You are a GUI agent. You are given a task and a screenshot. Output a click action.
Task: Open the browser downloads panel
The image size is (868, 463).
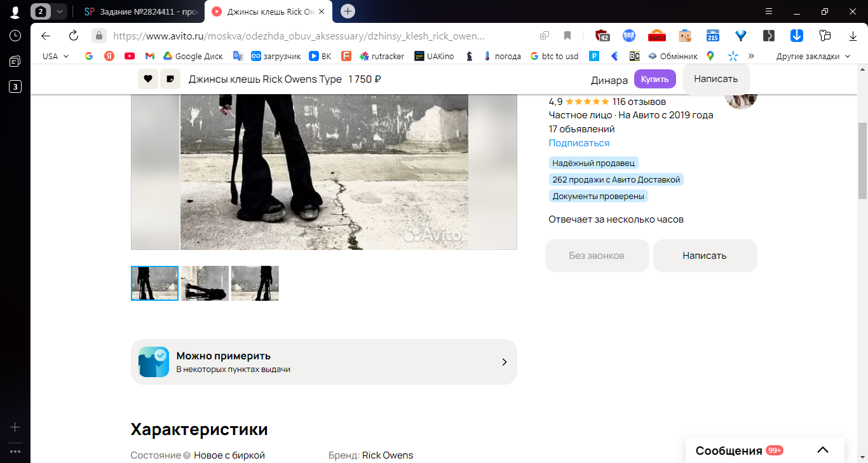click(853, 36)
